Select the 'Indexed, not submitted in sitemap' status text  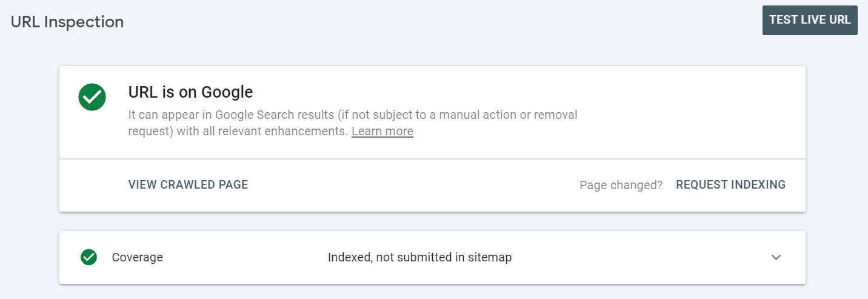click(x=419, y=257)
